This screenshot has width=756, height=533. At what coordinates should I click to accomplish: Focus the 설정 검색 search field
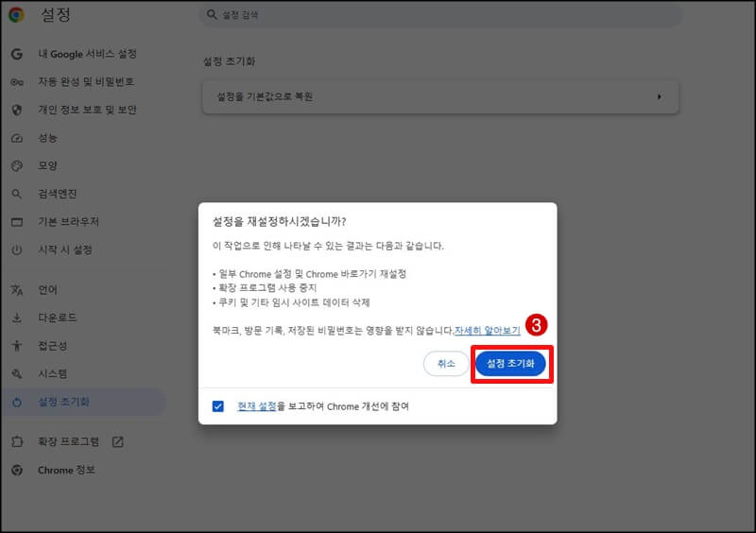(440, 14)
